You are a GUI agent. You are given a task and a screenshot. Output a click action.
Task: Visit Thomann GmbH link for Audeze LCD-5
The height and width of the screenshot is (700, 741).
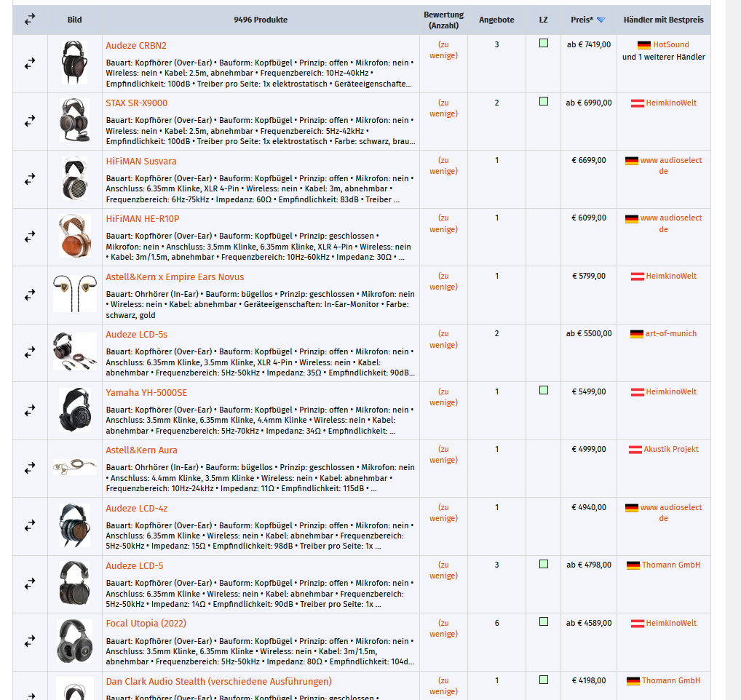click(x=671, y=565)
